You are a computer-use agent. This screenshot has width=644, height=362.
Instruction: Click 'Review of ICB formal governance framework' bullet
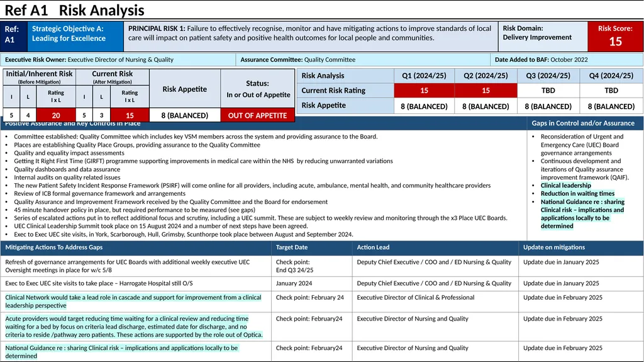tap(99, 193)
